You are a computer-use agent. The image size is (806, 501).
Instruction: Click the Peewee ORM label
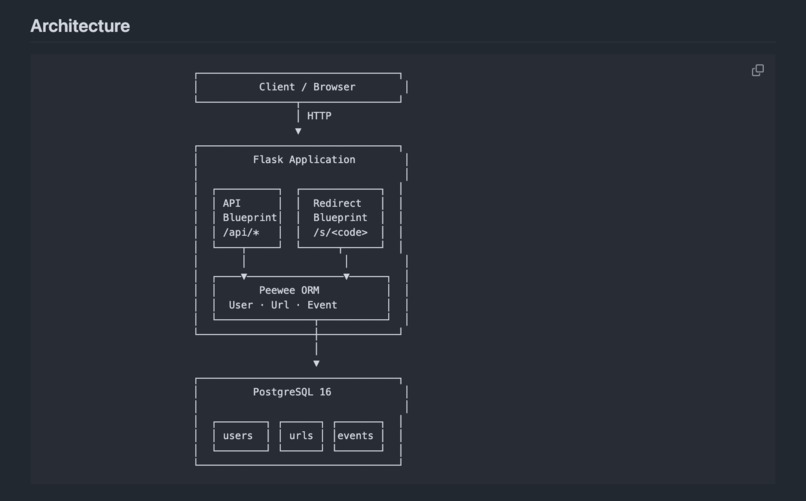289,290
